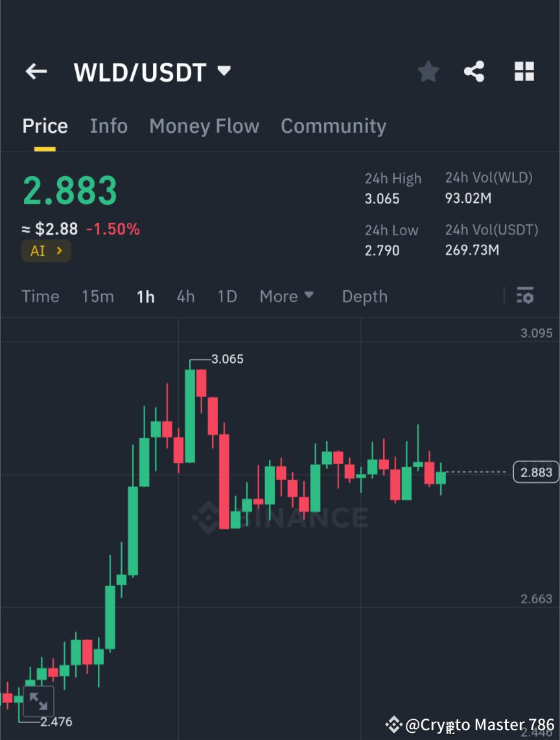Tap the 3.065 high marker on the chart
The height and width of the screenshot is (740, 560).
click(x=227, y=358)
